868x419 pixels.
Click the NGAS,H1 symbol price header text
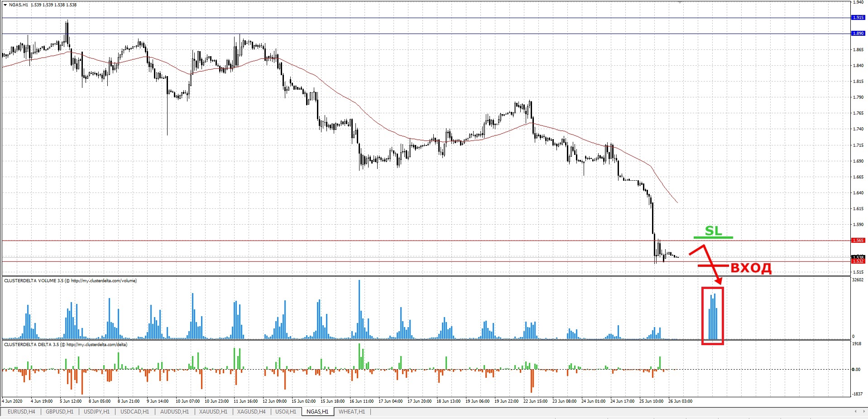43,5
